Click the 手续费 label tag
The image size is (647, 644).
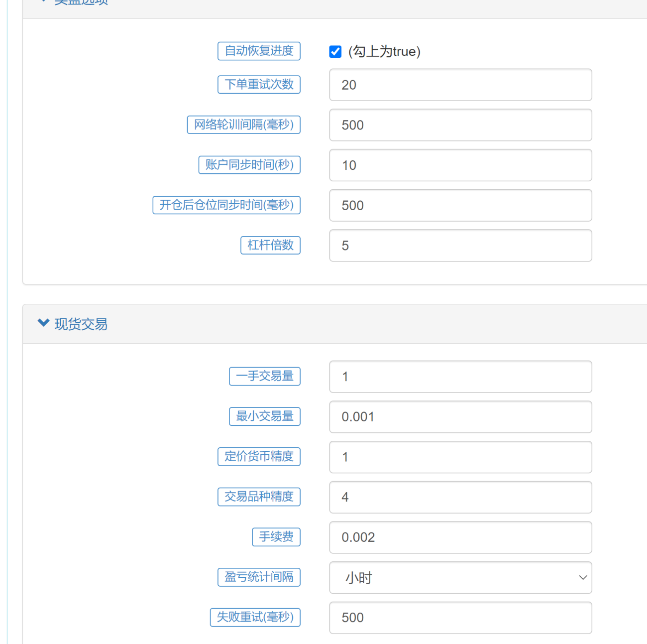click(276, 537)
